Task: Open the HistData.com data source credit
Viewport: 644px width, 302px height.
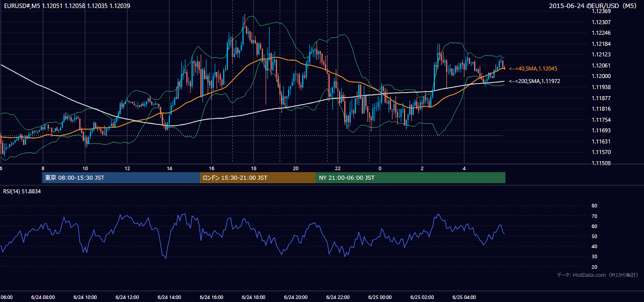Action: click(598, 275)
